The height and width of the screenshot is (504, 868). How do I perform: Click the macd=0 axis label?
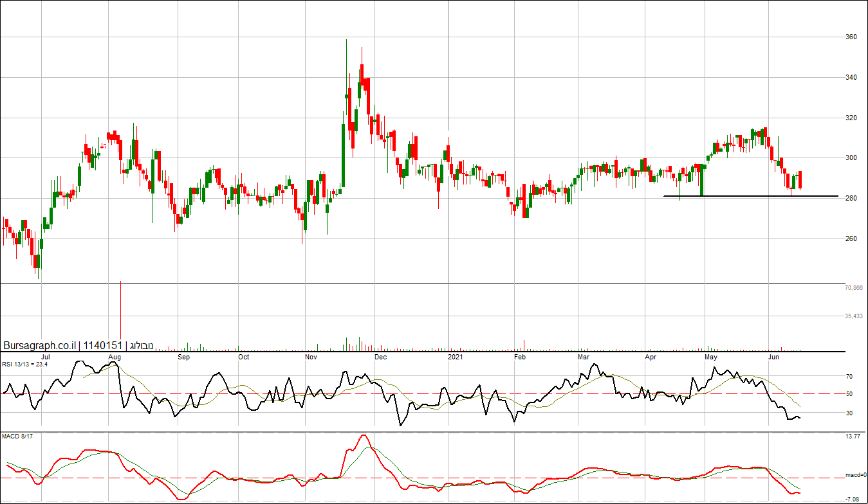(x=856, y=475)
